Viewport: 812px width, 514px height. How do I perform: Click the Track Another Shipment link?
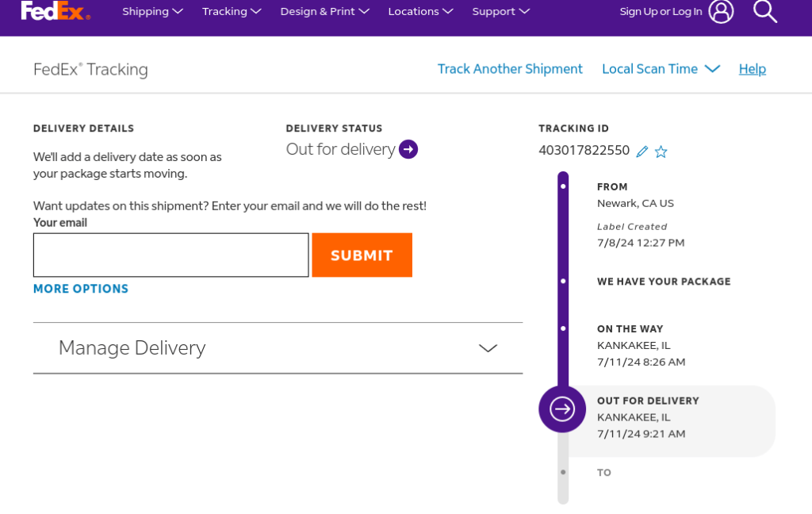510,69
